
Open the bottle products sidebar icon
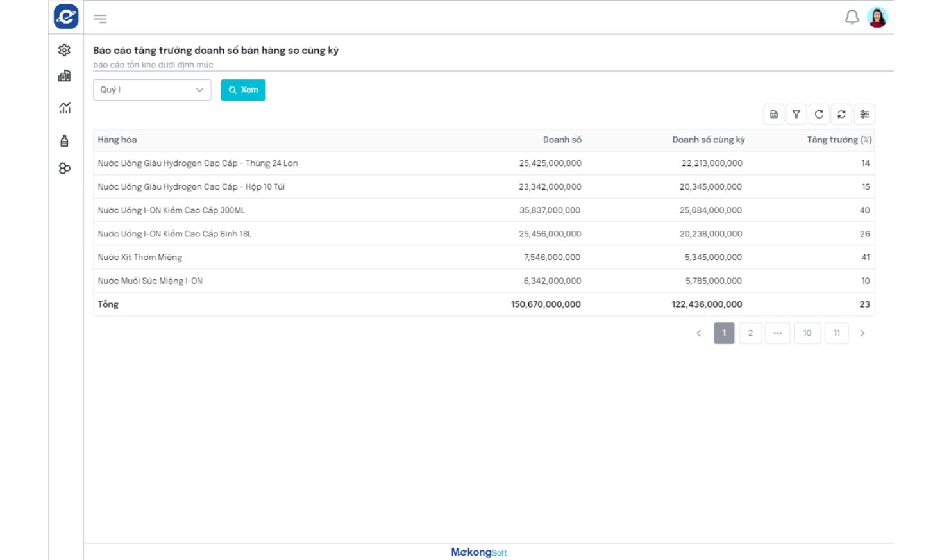point(64,141)
